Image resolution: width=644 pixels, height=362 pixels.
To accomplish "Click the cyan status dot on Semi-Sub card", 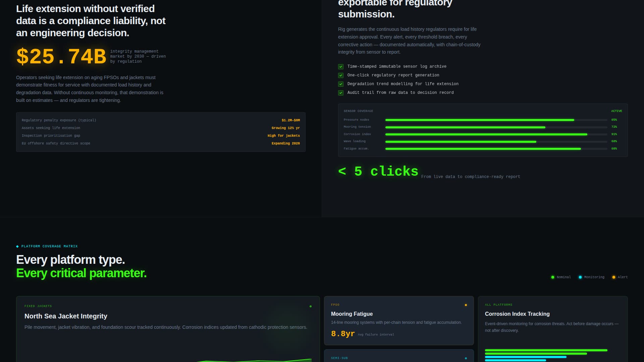I will tap(466, 358).
